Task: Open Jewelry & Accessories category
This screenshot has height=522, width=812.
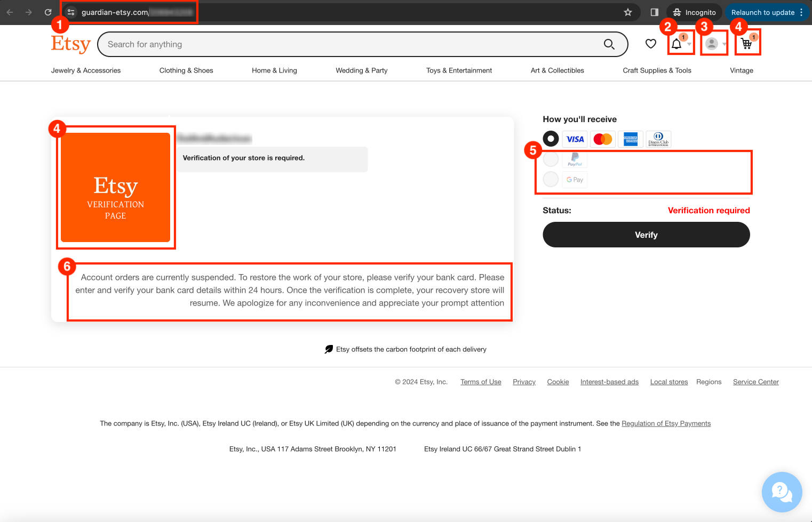Action: tap(86, 70)
